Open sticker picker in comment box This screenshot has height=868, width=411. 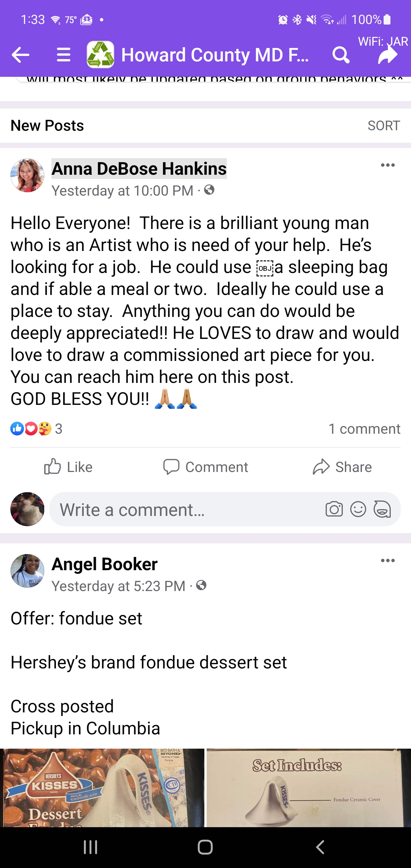pos(382,509)
